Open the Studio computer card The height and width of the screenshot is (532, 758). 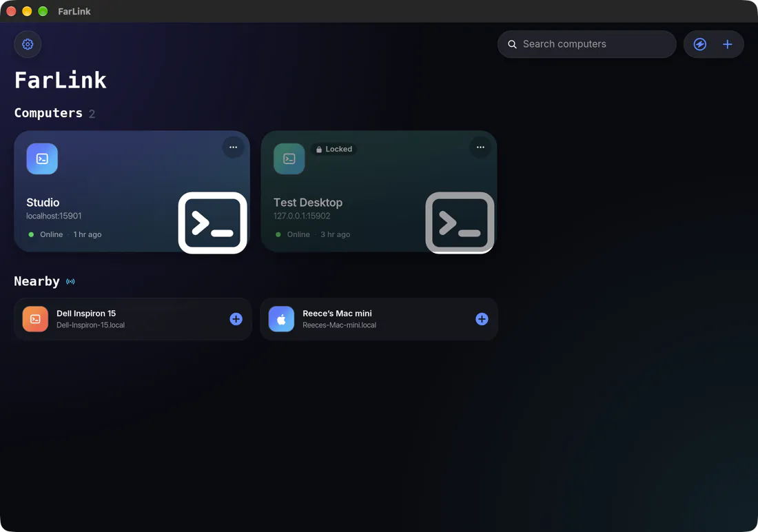[x=132, y=192]
